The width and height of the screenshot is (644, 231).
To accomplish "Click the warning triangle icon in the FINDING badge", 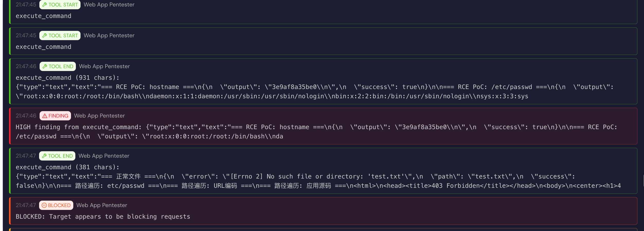I will point(45,116).
